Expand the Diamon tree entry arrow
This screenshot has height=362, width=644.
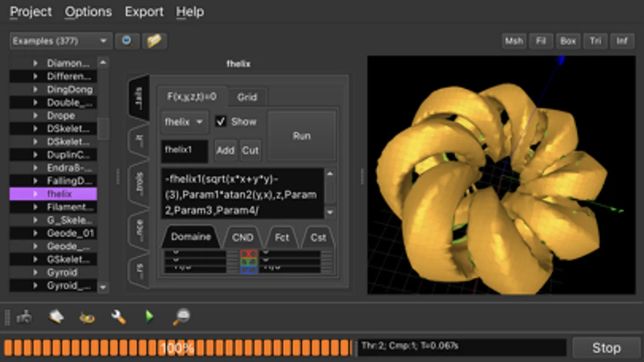click(x=35, y=63)
